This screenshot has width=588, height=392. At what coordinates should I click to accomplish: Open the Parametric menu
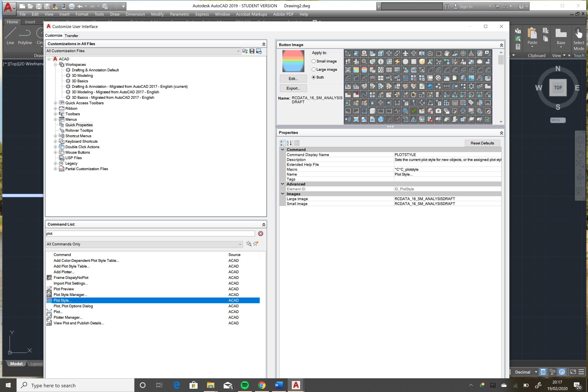pos(179,14)
